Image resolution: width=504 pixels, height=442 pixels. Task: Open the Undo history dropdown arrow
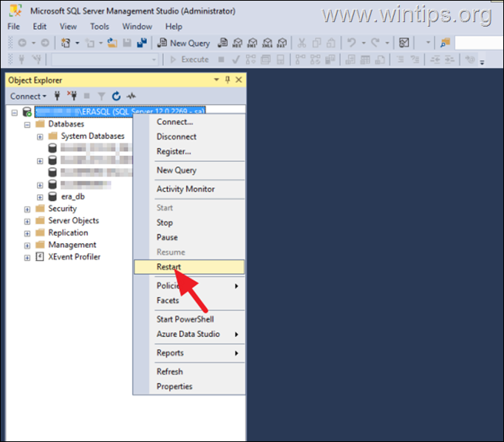pos(364,43)
